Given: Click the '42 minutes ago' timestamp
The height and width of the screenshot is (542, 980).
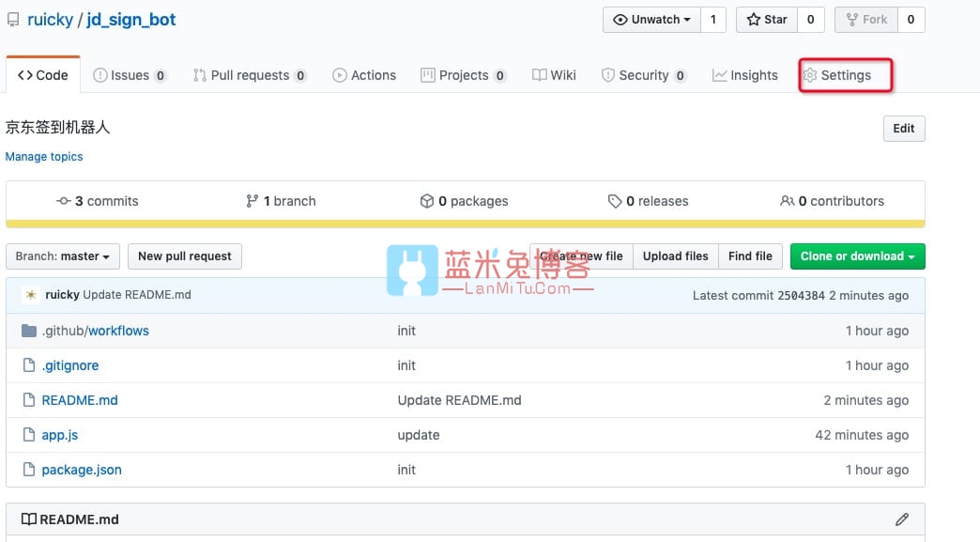Looking at the screenshot, I should (862, 435).
